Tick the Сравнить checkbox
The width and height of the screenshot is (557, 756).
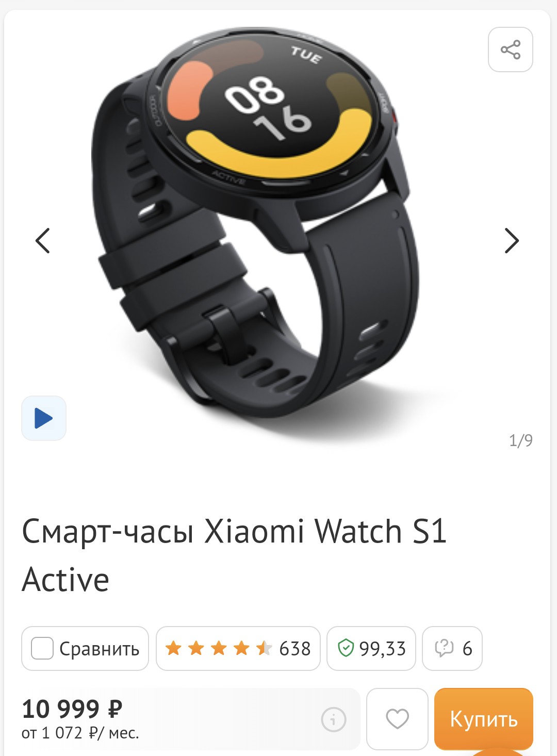[x=42, y=648]
